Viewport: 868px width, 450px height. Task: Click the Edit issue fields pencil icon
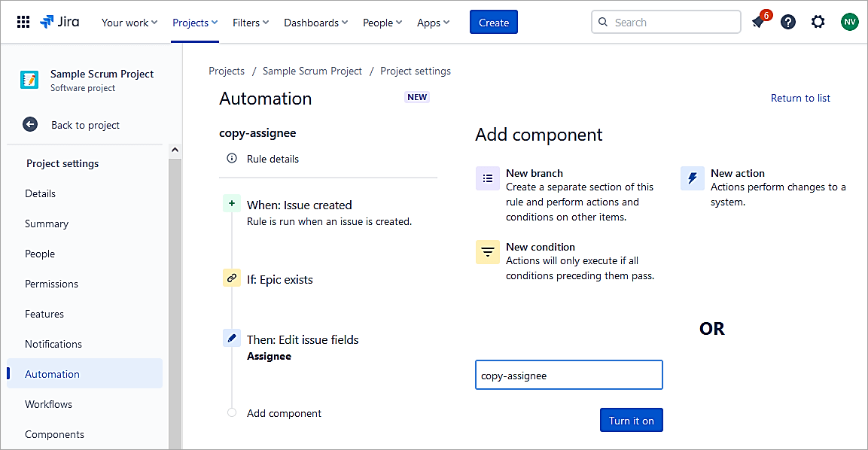232,338
